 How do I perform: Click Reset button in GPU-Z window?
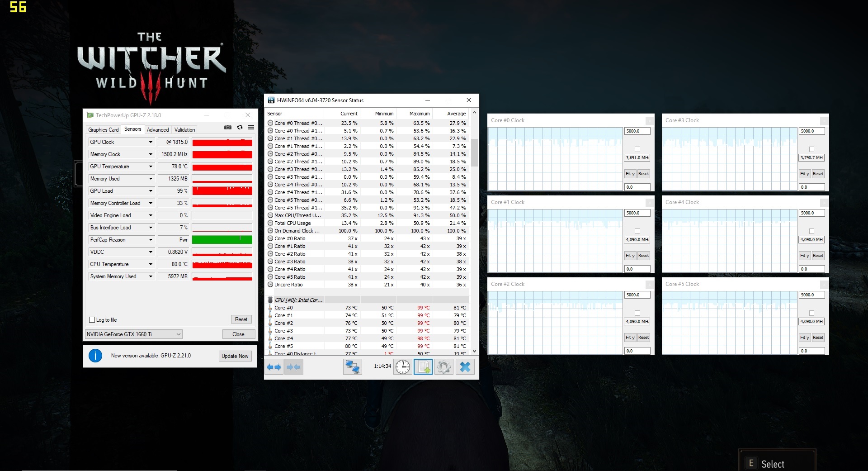(x=241, y=319)
